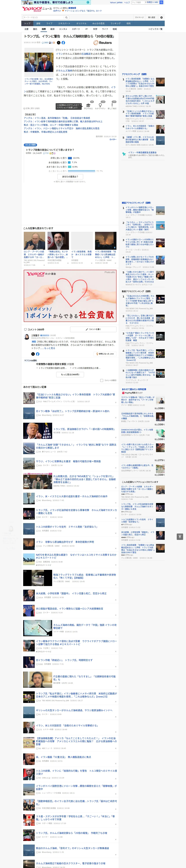The width and height of the screenshot is (186, 868).
Task: Select the ランキング tab
Action: coord(115,24)
